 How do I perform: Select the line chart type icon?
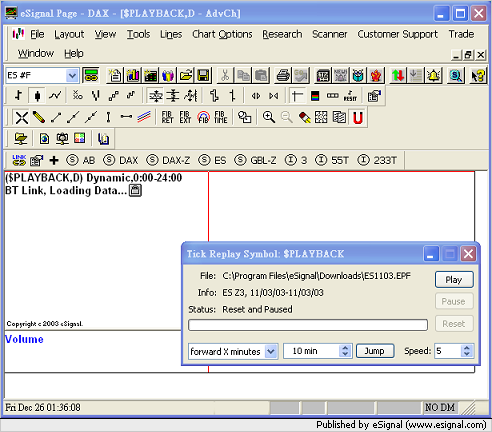[x=55, y=96]
